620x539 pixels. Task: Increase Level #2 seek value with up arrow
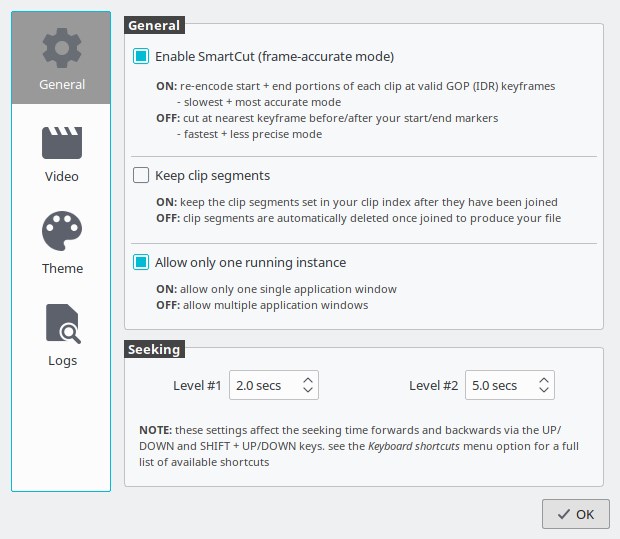point(543,380)
